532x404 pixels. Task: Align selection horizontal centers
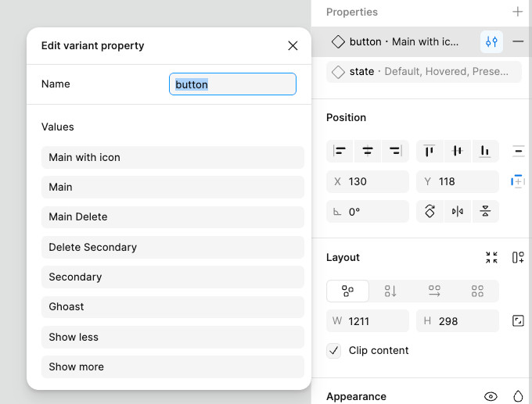pyautogui.click(x=367, y=151)
